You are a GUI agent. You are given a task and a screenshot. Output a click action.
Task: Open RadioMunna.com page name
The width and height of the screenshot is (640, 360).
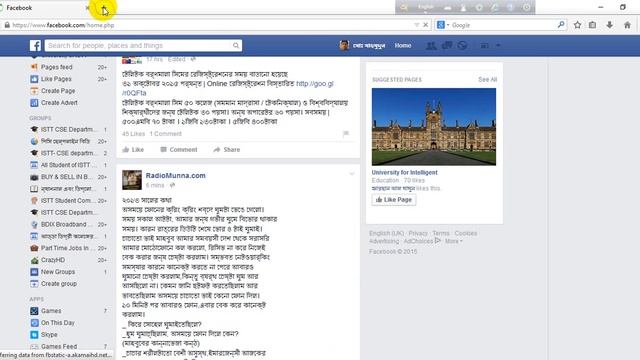(x=176, y=176)
